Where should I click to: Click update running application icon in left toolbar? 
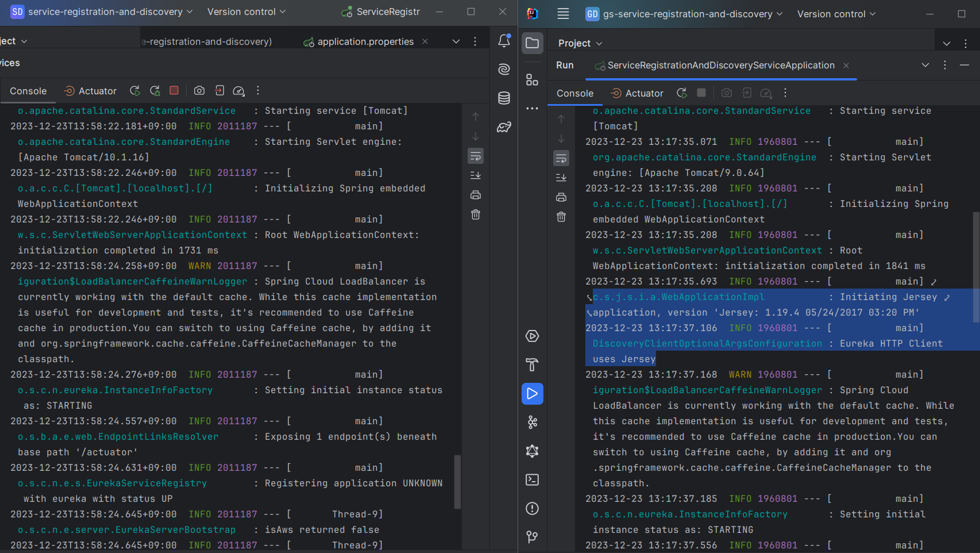[155, 91]
